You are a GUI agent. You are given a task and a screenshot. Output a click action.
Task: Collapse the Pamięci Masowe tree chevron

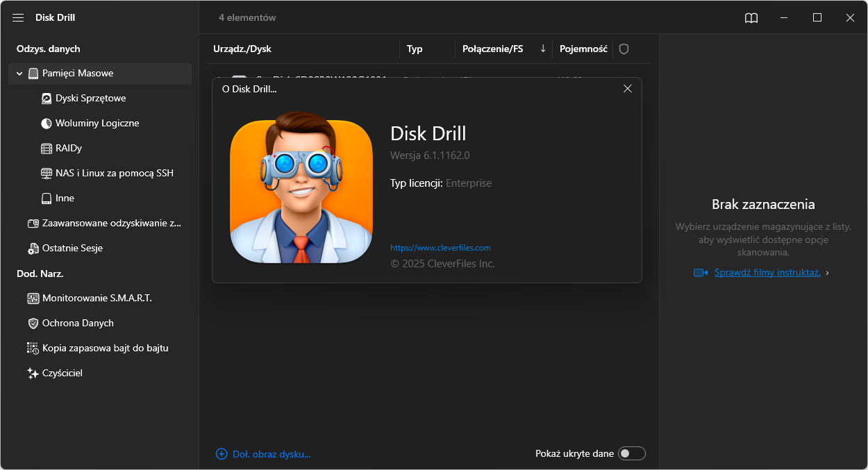coord(19,74)
